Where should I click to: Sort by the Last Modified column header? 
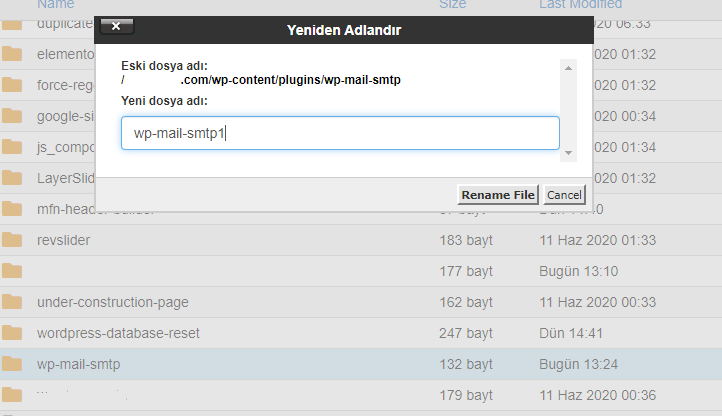tap(581, 4)
